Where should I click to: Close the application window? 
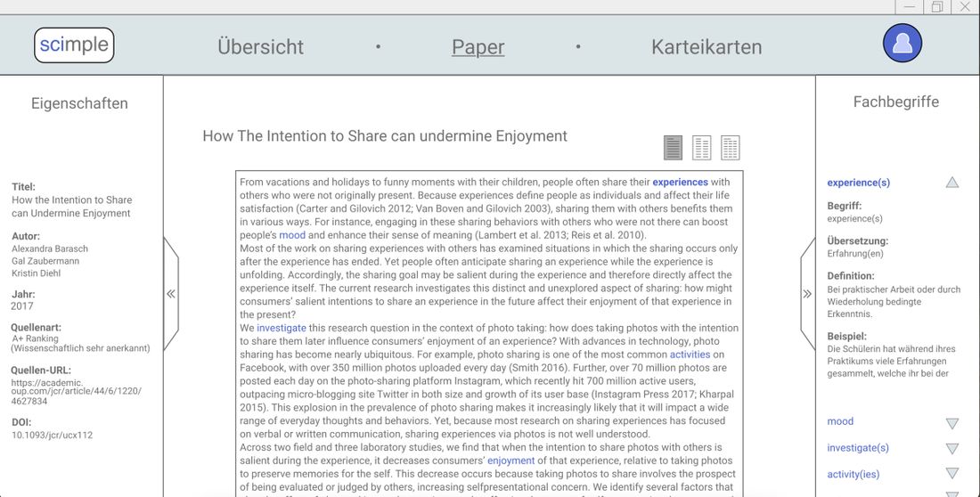point(965,7)
